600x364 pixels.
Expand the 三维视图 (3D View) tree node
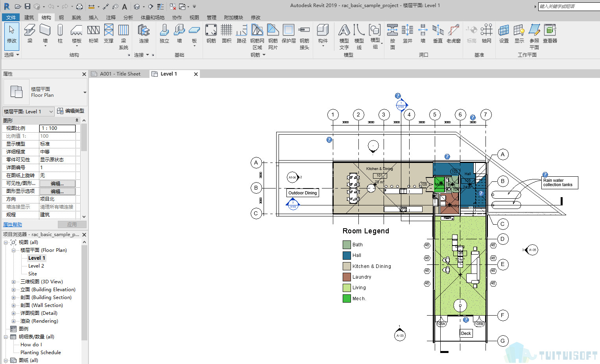tap(13, 282)
